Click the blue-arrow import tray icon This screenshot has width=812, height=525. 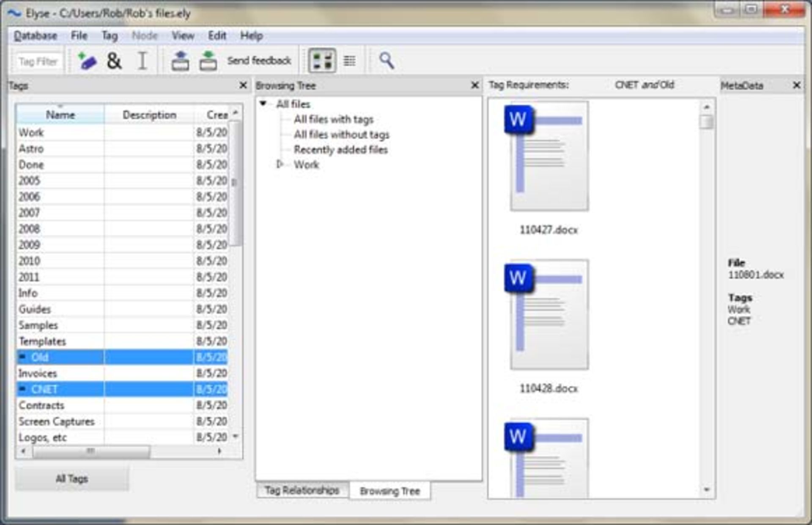[x=180, y=61]
